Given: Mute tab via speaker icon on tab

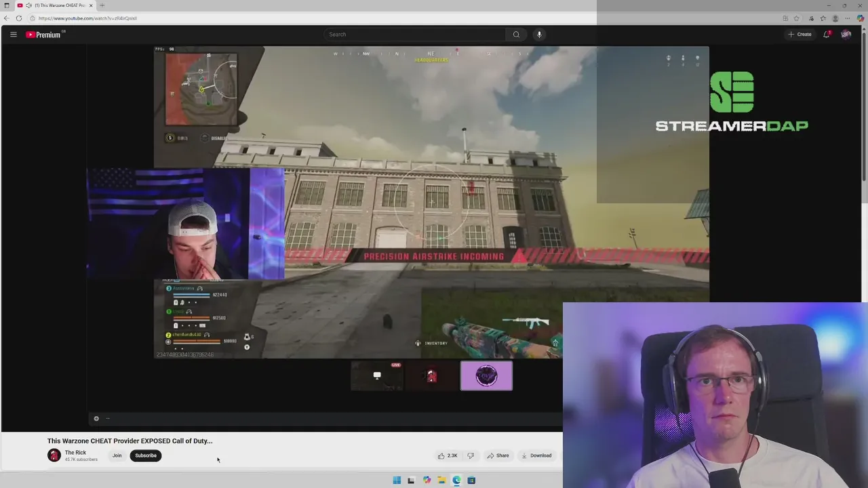Looking at the screenshot, I should pos(28,5).
